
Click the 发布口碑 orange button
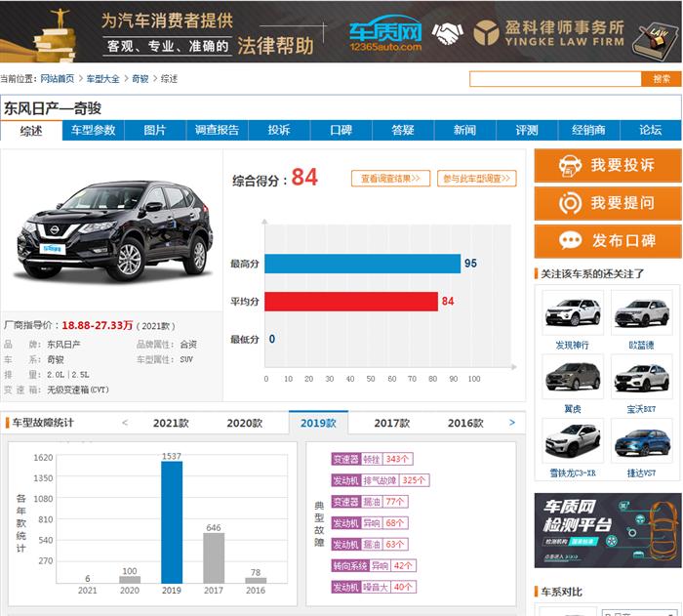tap(608, 241)
